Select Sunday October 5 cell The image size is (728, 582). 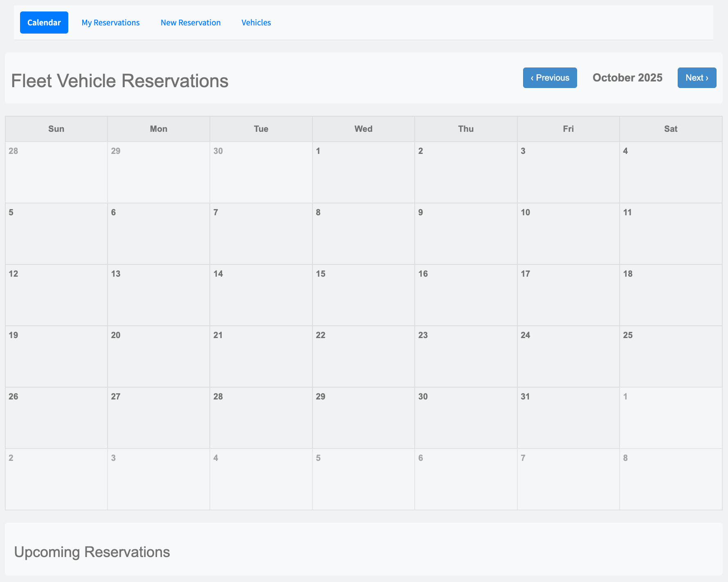point(56,234)
